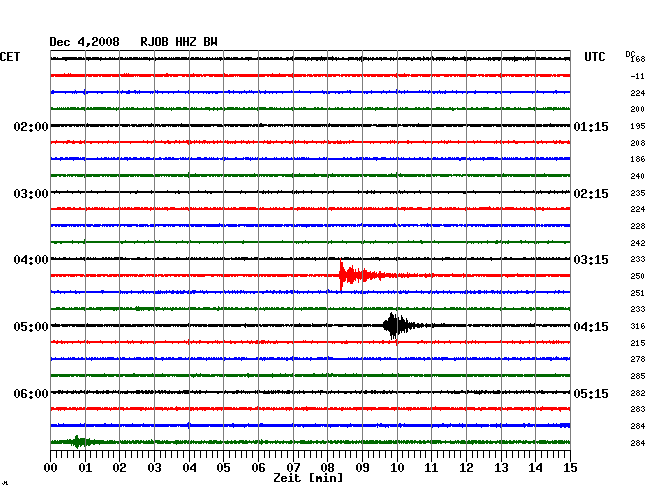Click the x-axis tick label 03
Screen dimensions: 650x494
tap(154, 468)
